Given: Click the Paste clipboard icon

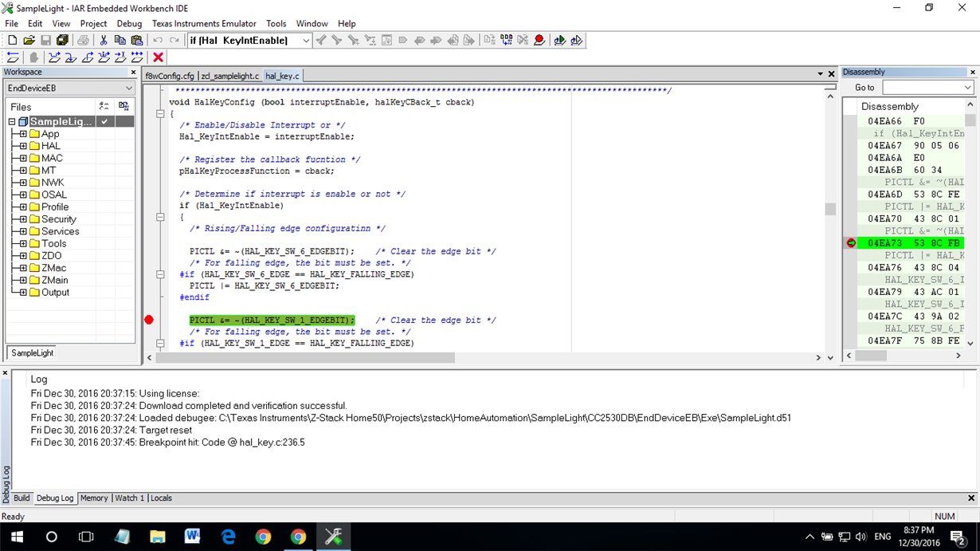Looking at the screenshot, I should 137,40.
